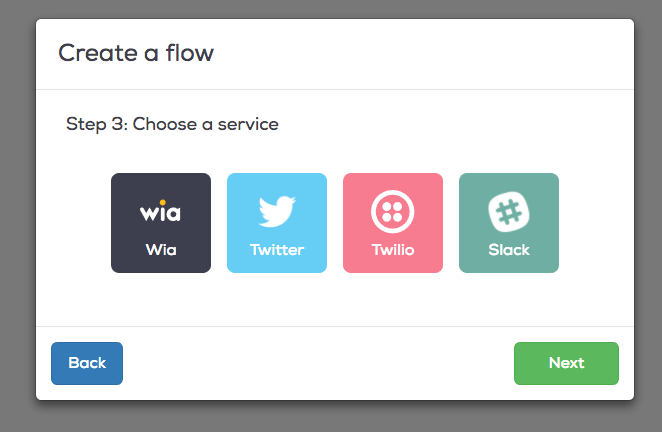
Task: Click the Slack hashtag icon
Action: [x=509, y=212]
